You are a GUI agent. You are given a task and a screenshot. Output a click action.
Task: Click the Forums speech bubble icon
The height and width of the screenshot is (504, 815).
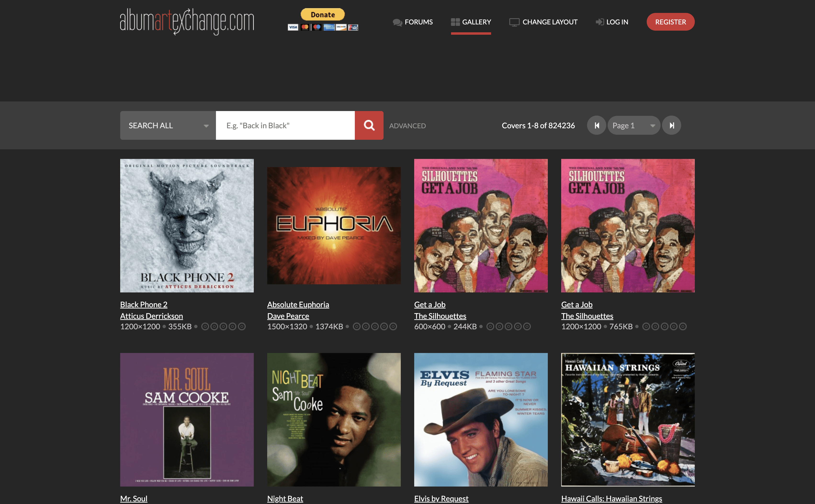[x=397, y=22]
